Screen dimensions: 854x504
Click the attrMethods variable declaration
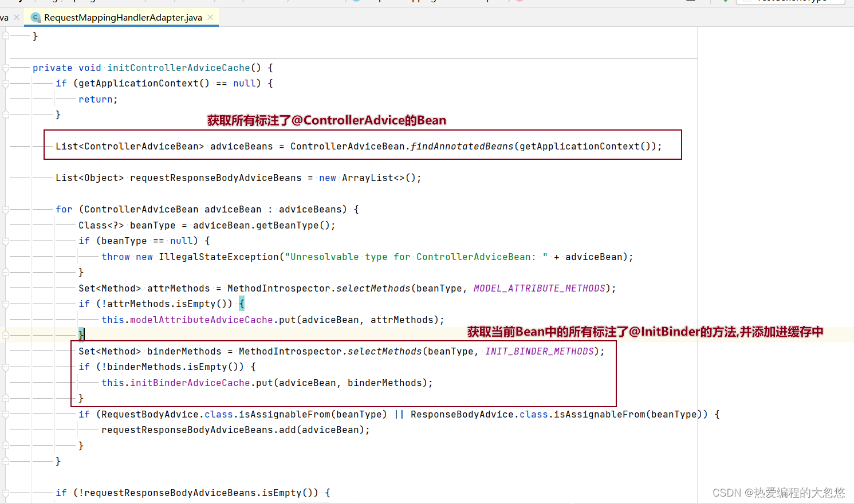tap(179, 288)
